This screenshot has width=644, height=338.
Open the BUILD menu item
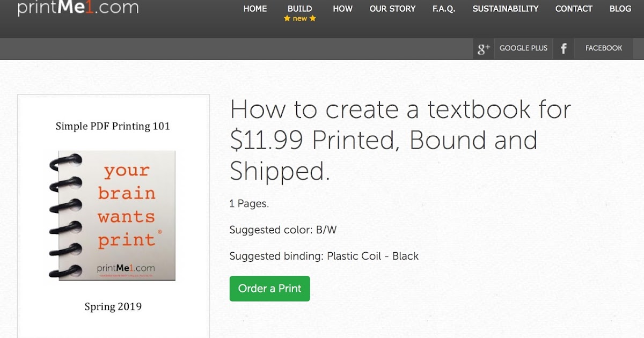(x=299, y=9)
